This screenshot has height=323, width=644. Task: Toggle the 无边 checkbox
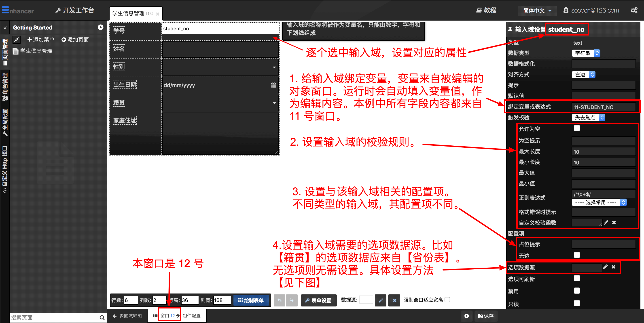(x=577, y=255)
